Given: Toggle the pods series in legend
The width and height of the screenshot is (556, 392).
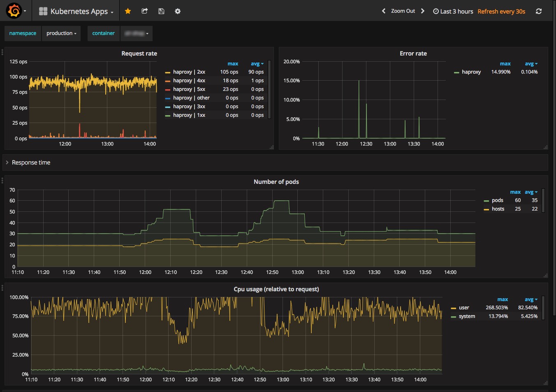Looking at the screenshot, I should 497,200.
